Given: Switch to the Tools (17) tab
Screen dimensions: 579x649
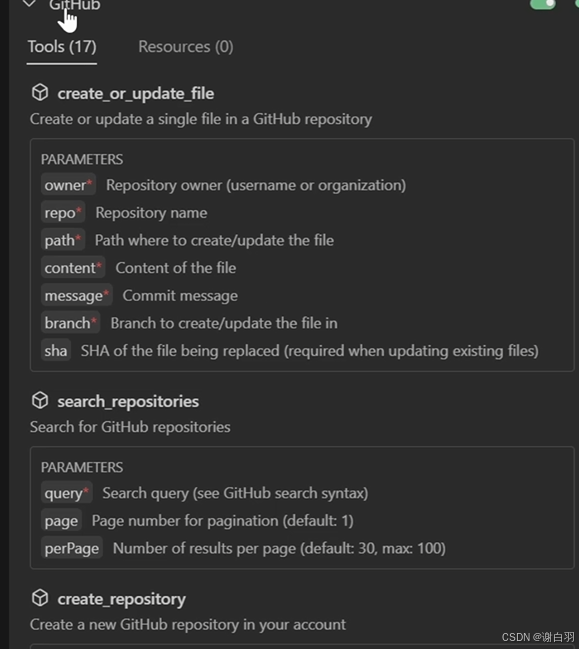Looking at the screenshot, I should click(62, 47).
